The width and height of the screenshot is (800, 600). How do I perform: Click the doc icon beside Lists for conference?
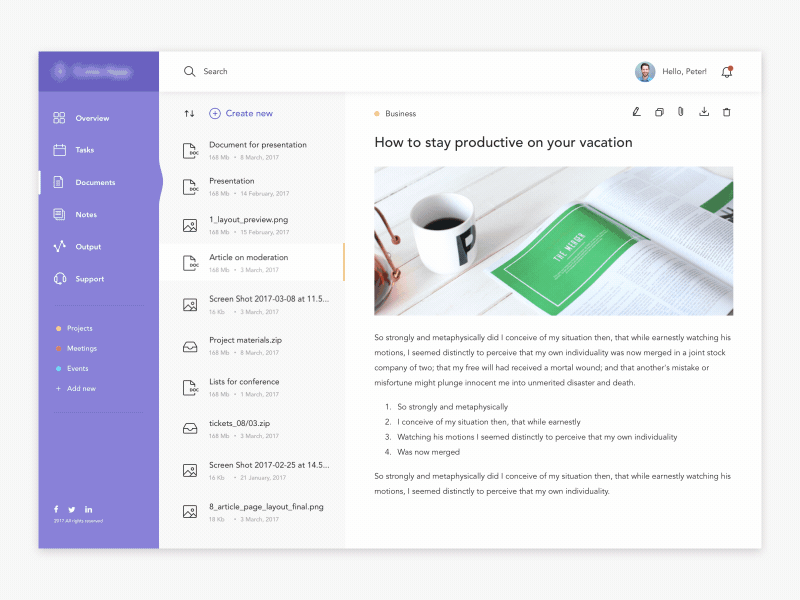[190, 388]
